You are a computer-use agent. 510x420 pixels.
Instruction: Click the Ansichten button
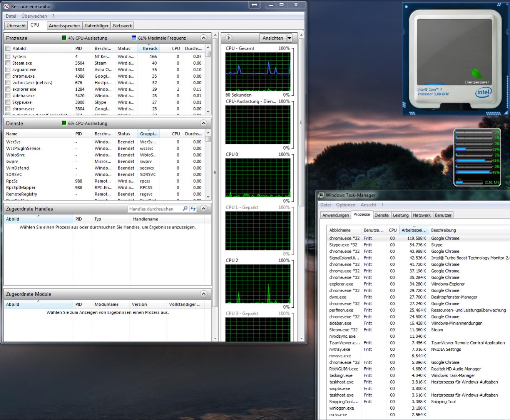coord(273,38)
